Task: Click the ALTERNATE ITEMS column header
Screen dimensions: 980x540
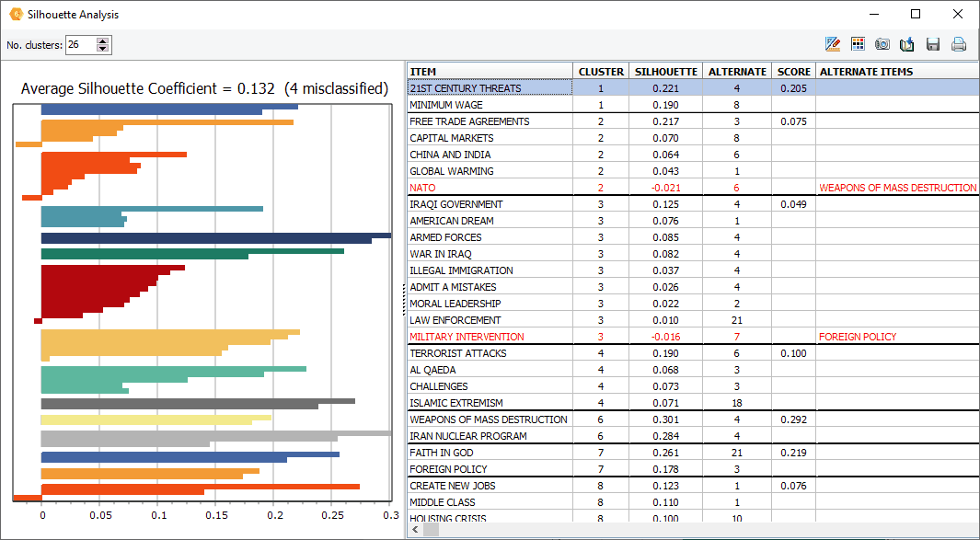Action: (x=896, y=72)
